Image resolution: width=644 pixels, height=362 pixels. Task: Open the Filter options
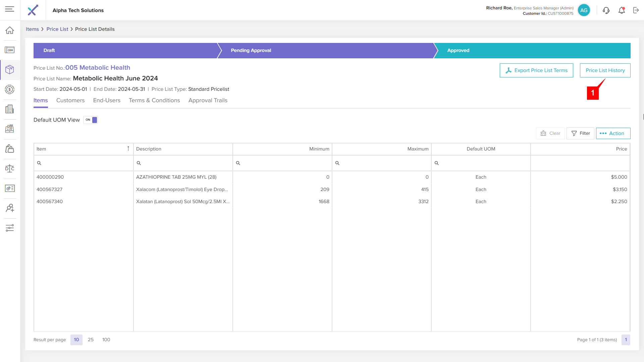click(580, 133)
